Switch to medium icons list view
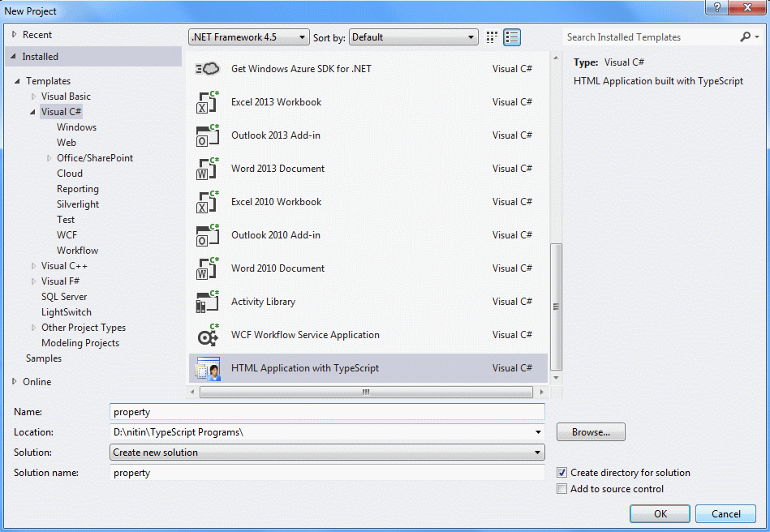This screenshot has width=770, height=532. click(512, 37)
